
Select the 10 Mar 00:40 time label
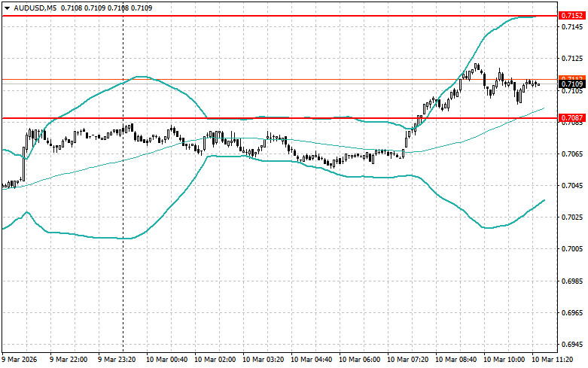click(x=166, y=360)
